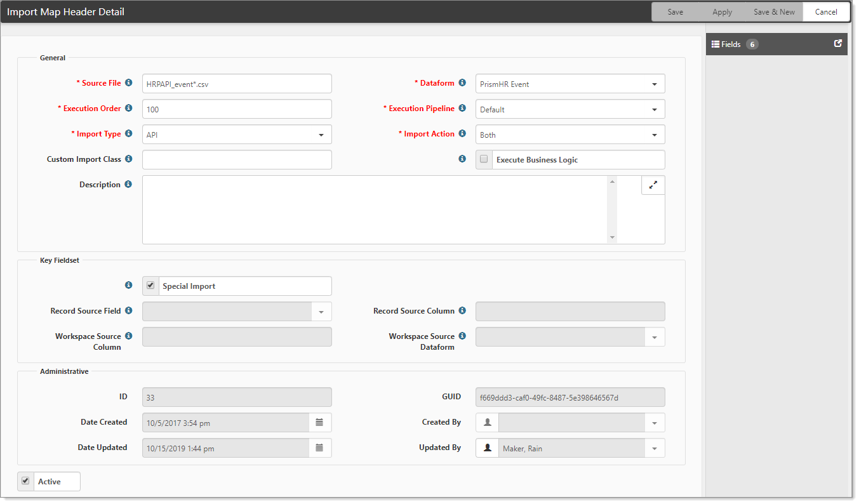Viewport: 859px width, 504px height.
Task: Click the info icon beside Workspace Source Column
Action: click(x=128, y=336)
